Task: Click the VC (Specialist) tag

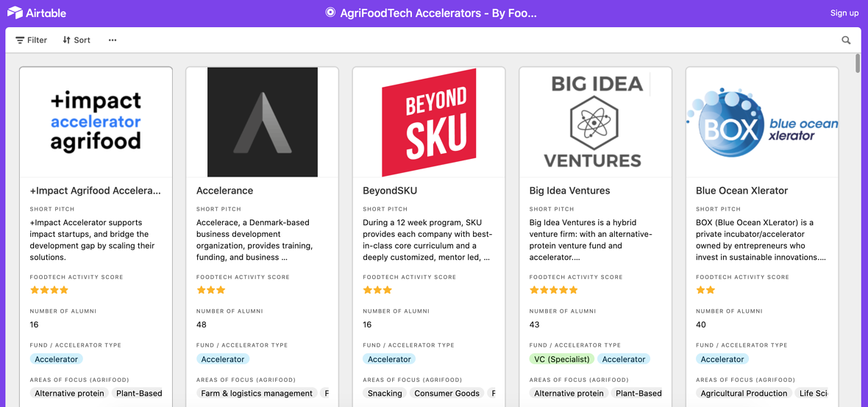Action: [x=562, y=359]
